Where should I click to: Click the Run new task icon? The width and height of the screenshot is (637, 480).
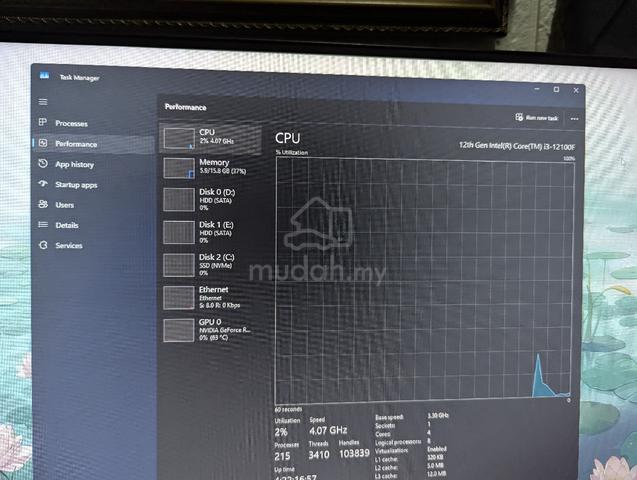tap(519, 117)
